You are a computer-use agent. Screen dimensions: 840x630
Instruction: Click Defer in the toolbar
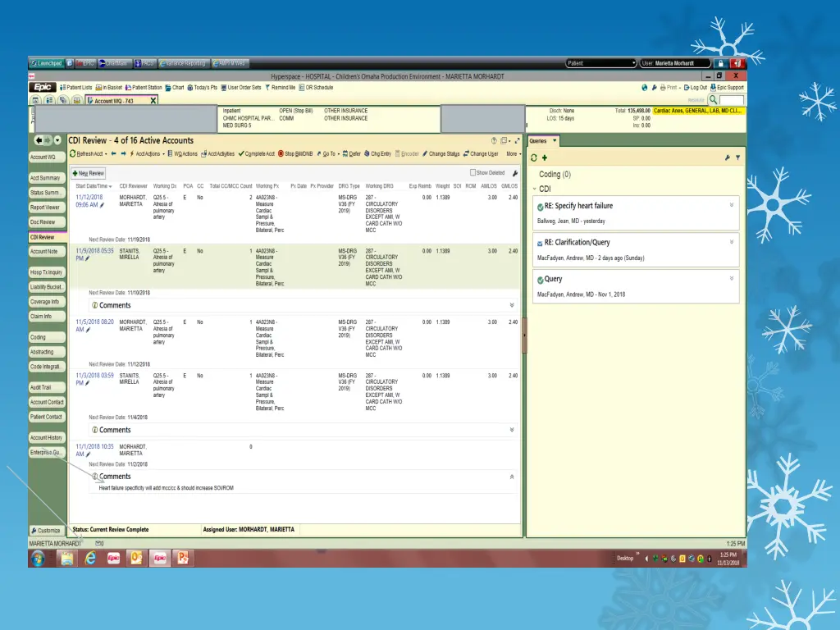coord(351,153)
